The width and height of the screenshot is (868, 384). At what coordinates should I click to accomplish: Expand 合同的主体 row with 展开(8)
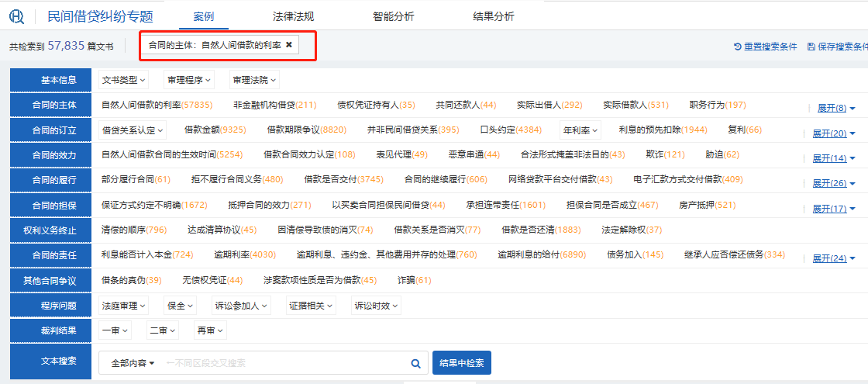pyautogui.click(x=836, y=109)
